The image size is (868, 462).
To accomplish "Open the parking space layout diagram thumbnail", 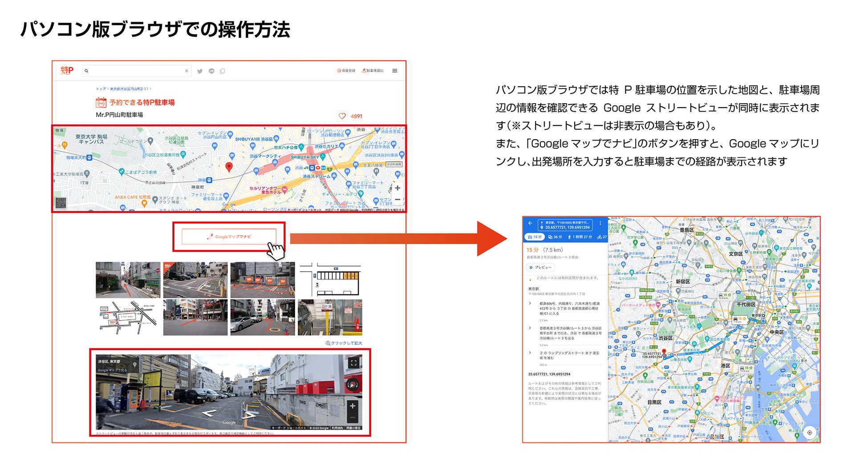I will click(x=330, y=280).
